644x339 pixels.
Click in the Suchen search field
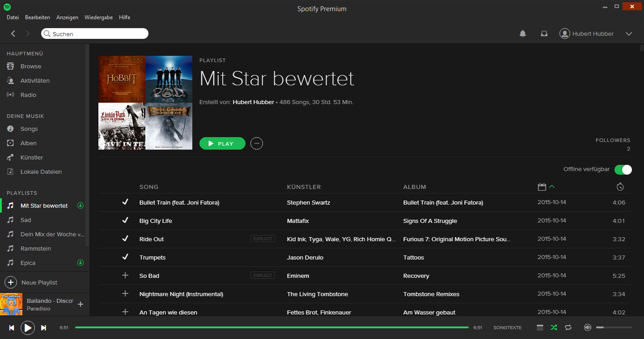click(95, 33)
